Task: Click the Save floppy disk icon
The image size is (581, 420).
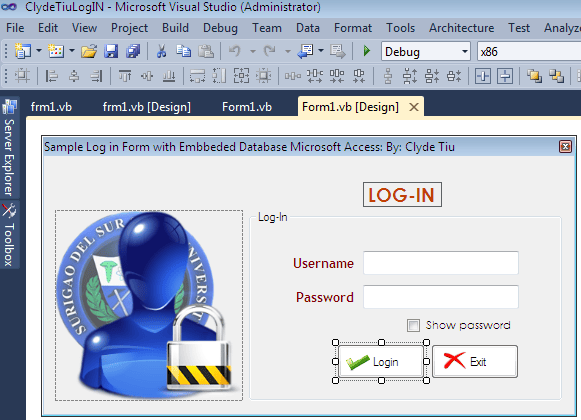Action: point(111,51)
